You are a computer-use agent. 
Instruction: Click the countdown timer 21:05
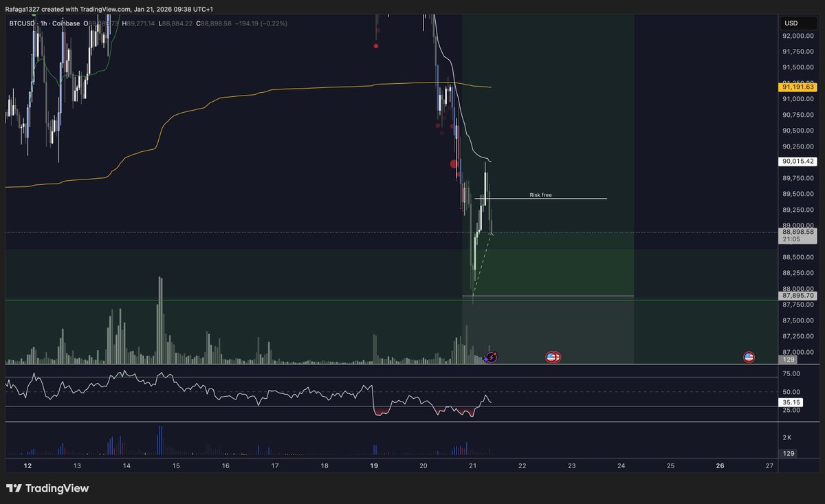click(790, 240)
